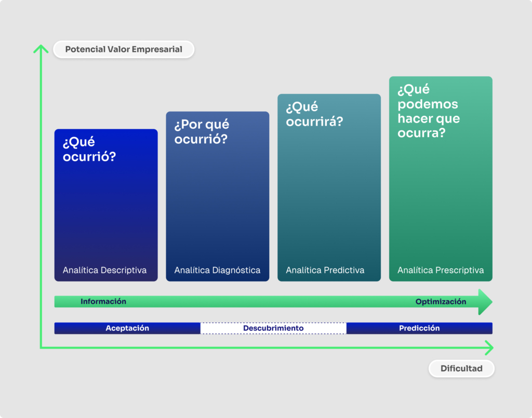Choose the Predicción segment
This screenshot has height=418, width=532.
point(419,328)
